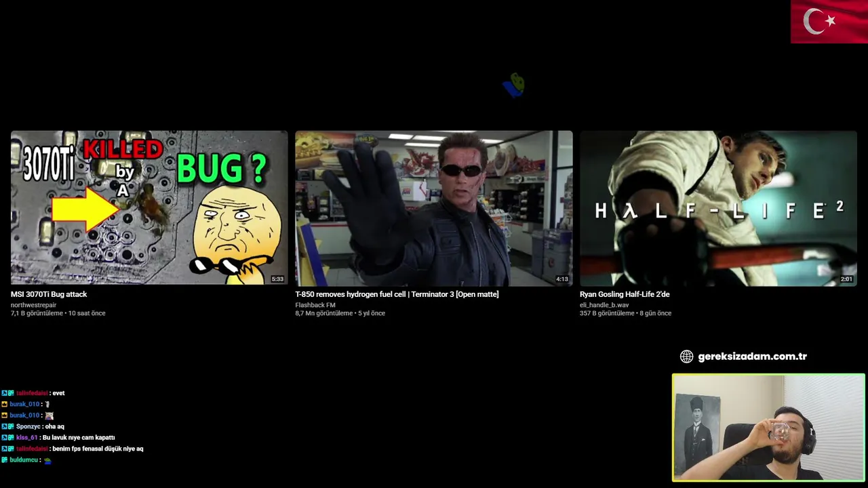Click the Sponzyc username in chat
Screen dimensions: 868x488
click(x=28, y=426)
